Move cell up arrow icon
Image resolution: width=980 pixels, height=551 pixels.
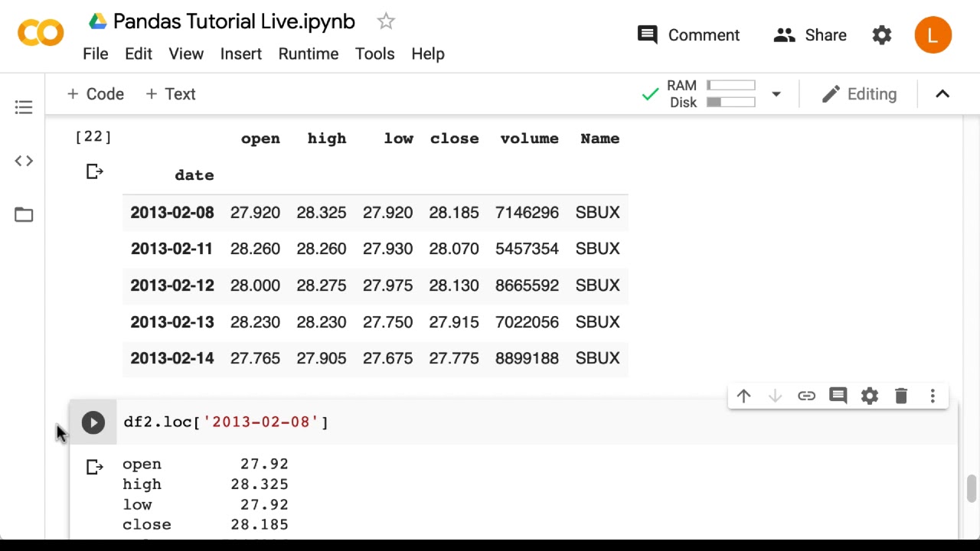click(x=743, y=396)
